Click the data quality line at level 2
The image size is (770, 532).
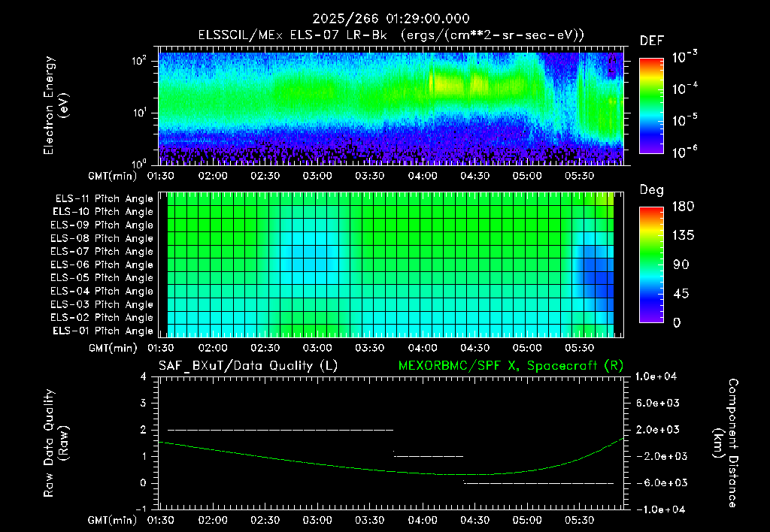280,430
